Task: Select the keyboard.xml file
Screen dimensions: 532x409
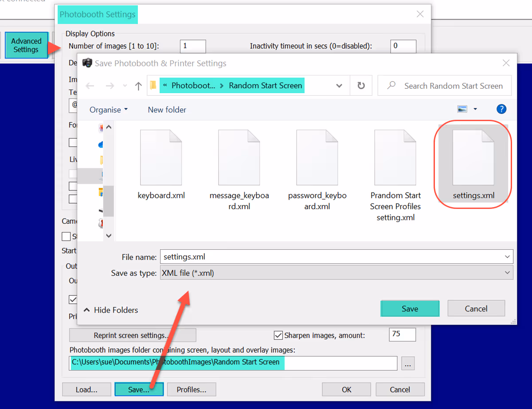Action: (x=161, y=164)
